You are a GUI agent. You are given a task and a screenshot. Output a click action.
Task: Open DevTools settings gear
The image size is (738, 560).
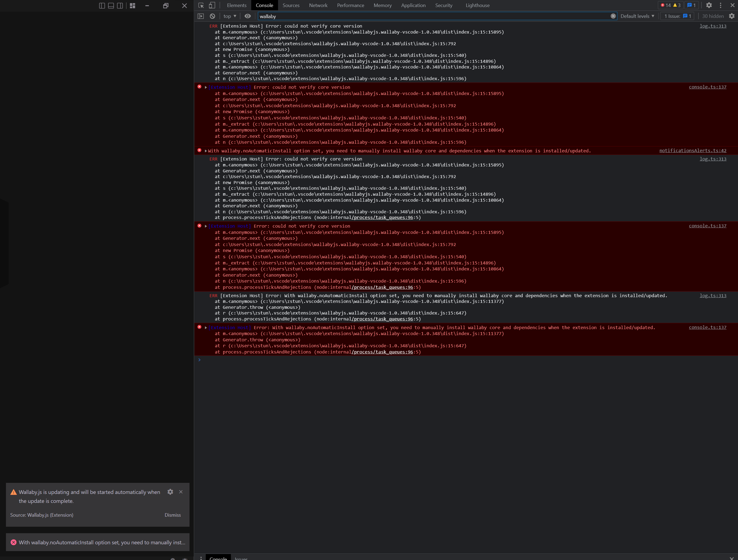(709, 5)
